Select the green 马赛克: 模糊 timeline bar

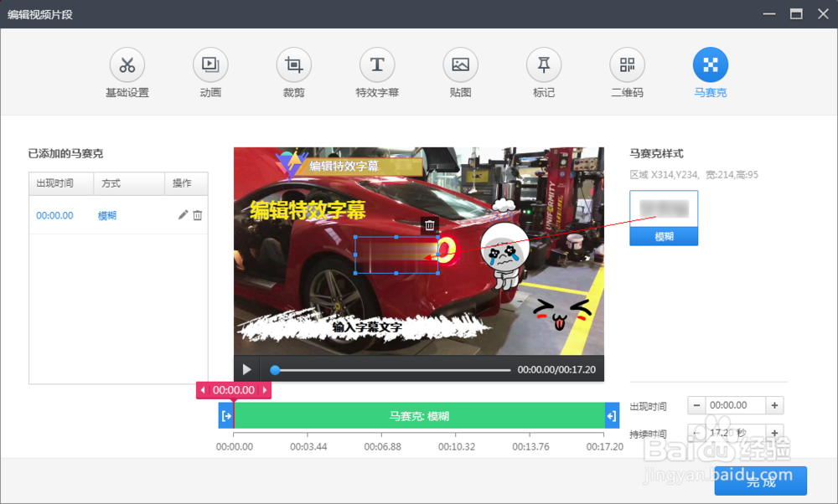(x=419, y=417)
